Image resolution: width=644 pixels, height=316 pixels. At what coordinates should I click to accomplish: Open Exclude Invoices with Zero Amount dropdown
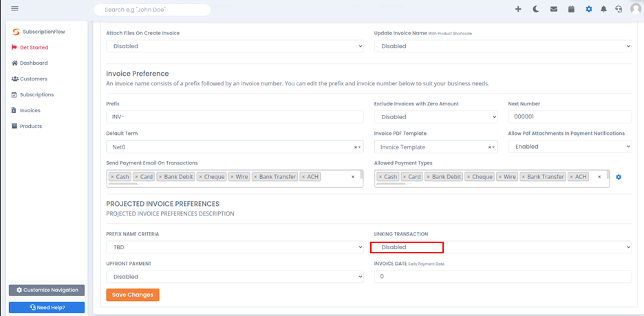tap(436, 117)
